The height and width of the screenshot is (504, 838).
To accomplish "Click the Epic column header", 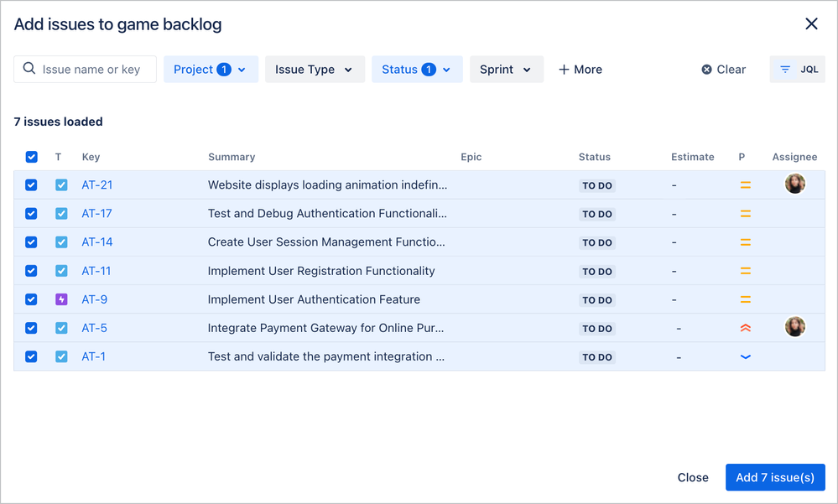I will (471, 157).
